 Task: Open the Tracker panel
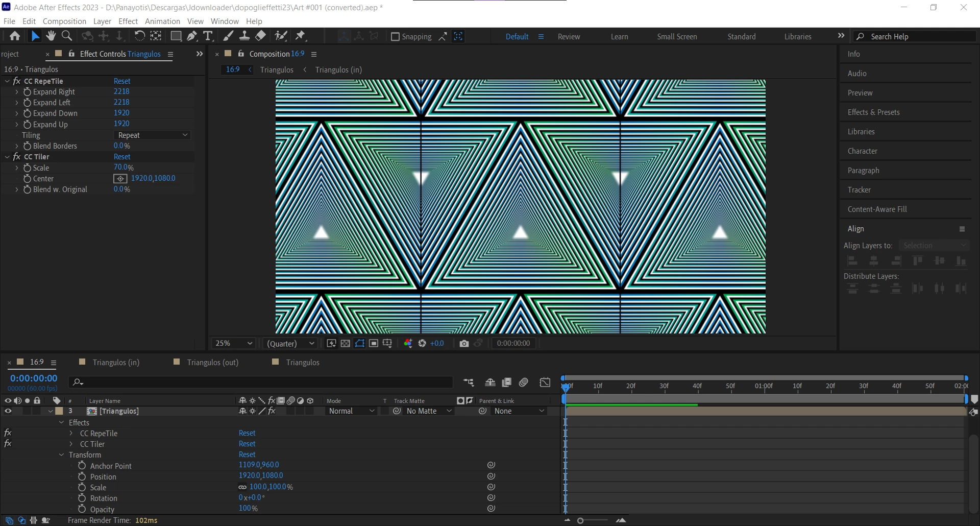859,190
